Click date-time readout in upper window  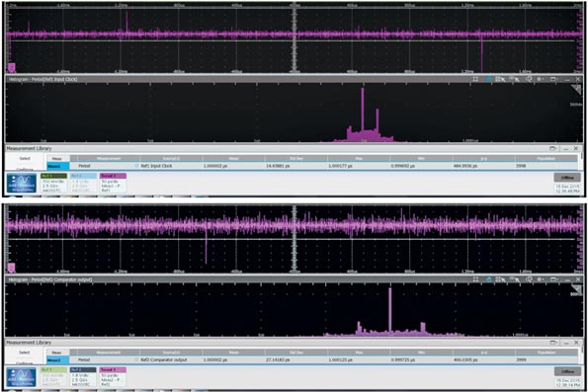[x=567, y=189]
